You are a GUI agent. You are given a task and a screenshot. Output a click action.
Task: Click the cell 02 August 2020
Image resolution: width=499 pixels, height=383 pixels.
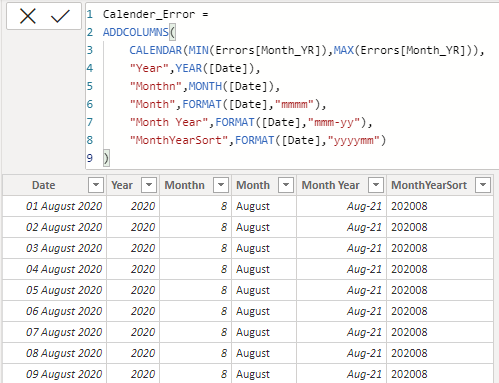[55, 227]
